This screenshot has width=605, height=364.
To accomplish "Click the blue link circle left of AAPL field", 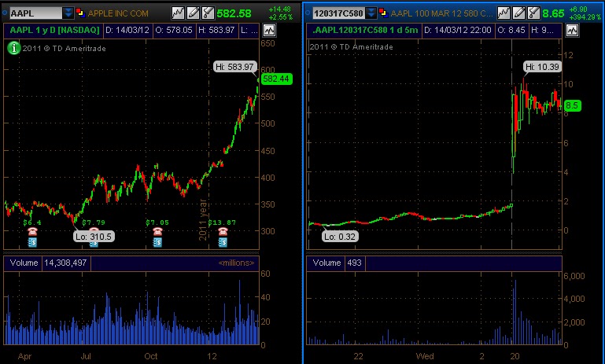I will pyautogui.click(x=5, y=13).
